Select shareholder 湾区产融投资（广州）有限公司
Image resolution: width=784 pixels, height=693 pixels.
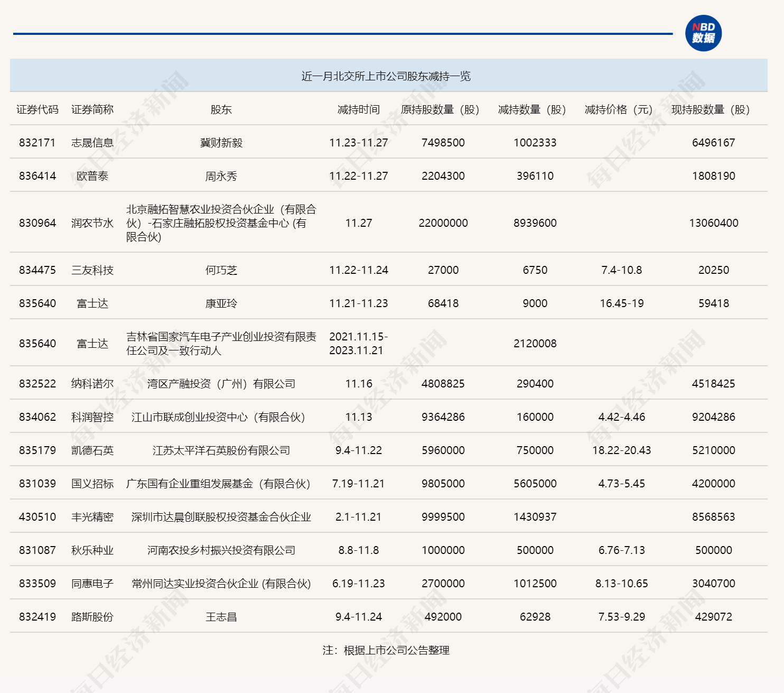click(x=221, y=384)
